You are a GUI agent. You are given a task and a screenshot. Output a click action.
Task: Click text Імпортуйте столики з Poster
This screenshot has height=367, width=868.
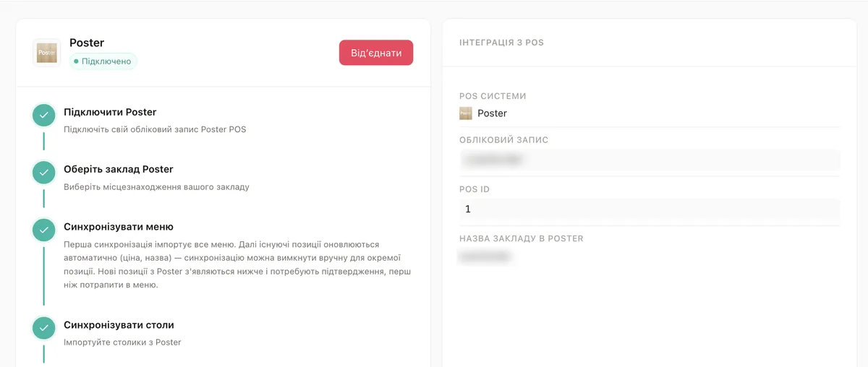click(x=122, y=342)
